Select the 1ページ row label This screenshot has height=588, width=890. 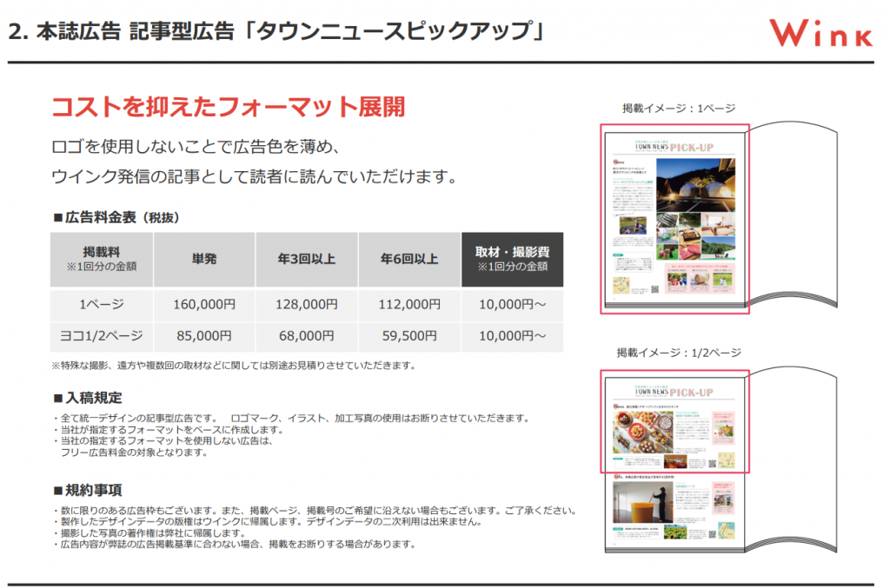(102, 304)
